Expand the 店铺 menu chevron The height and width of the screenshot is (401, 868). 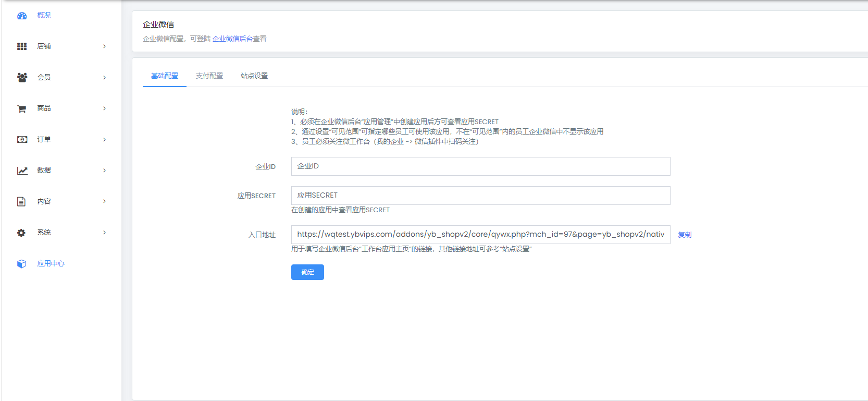[x=104, y=46]
